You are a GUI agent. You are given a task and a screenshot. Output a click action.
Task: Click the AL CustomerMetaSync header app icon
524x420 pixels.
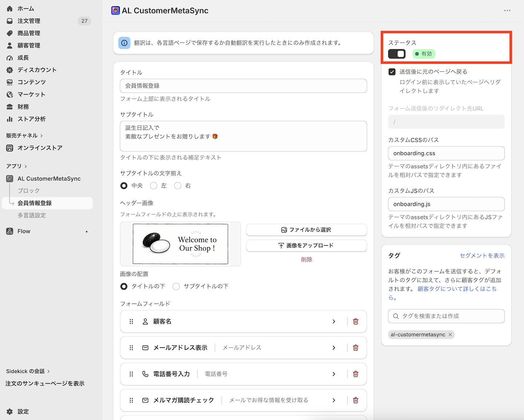(115, 11)
